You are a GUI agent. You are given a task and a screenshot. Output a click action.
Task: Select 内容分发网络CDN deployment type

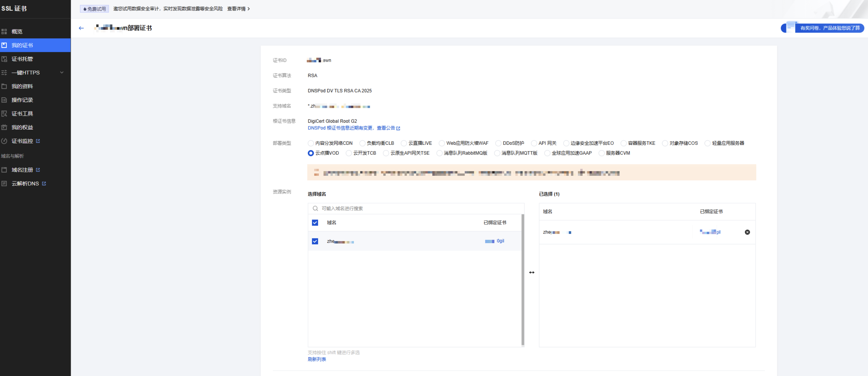311,143
